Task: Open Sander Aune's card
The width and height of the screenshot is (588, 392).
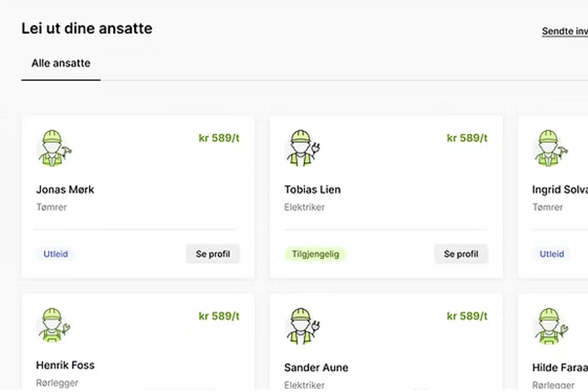Action: coord(385,340)
